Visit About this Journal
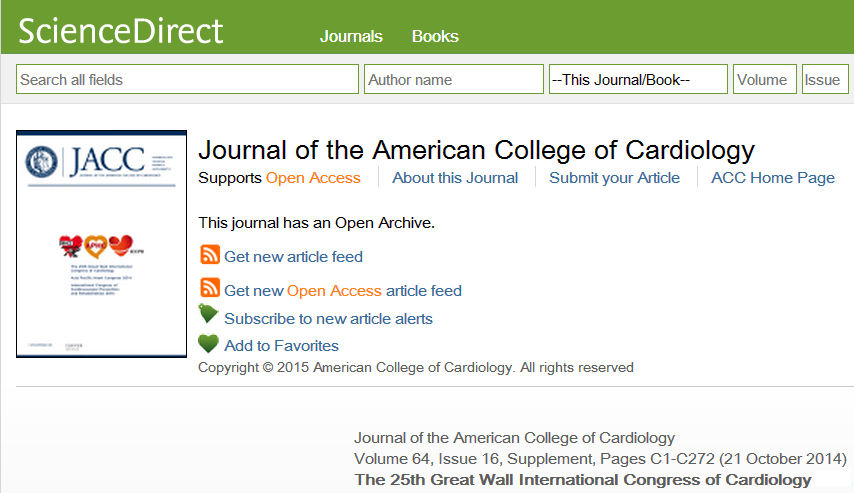This screenshot has height=493, width=854. (455, 178)
